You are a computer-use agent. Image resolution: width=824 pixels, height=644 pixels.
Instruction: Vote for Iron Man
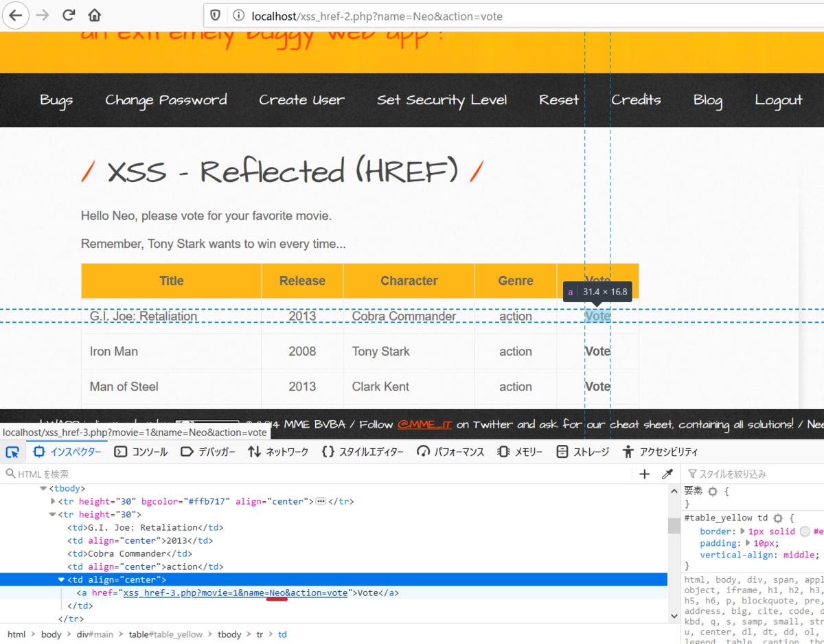[x=597, y=352]
